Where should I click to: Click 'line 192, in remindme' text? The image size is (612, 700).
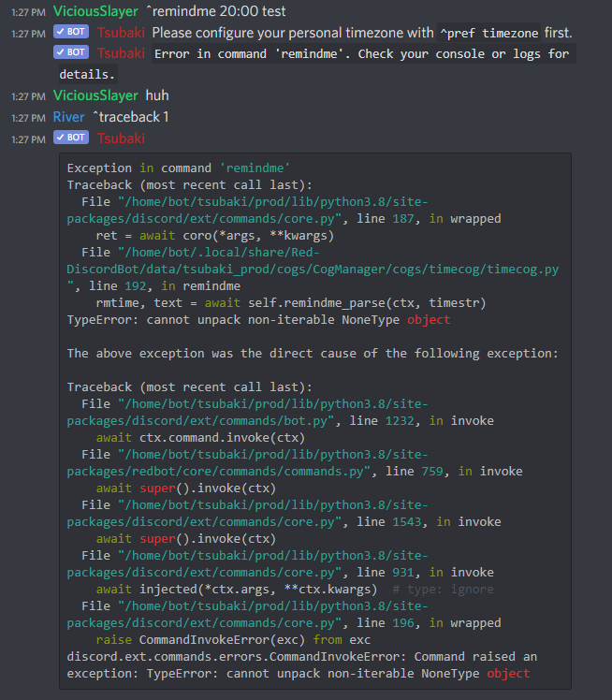click(x=165, y=286)
